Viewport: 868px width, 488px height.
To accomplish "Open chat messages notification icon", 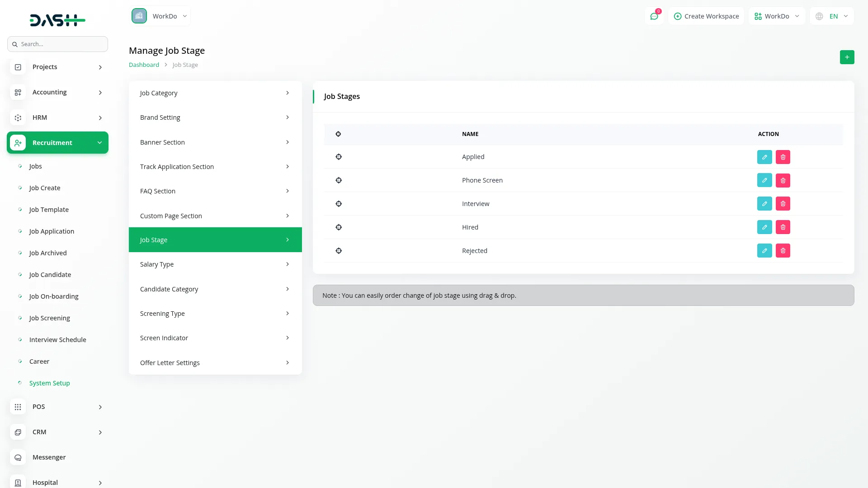I will tap(654, 16).
